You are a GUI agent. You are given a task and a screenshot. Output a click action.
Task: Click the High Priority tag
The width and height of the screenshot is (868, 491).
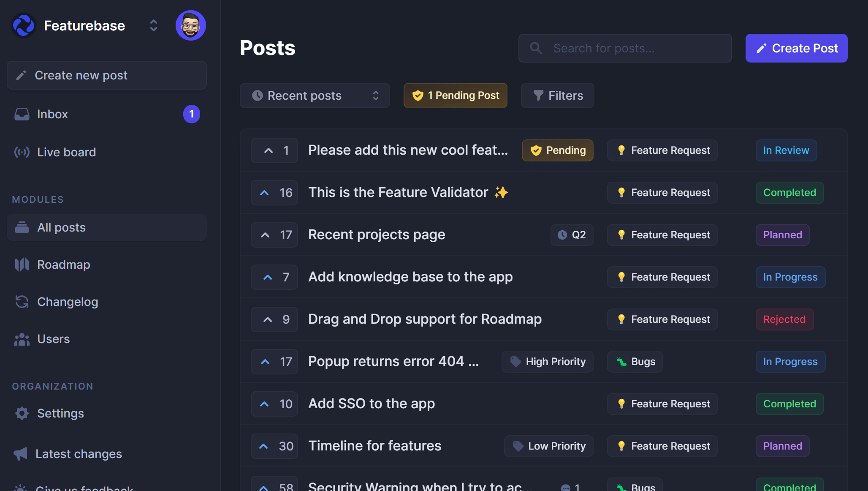coord(547,362)
